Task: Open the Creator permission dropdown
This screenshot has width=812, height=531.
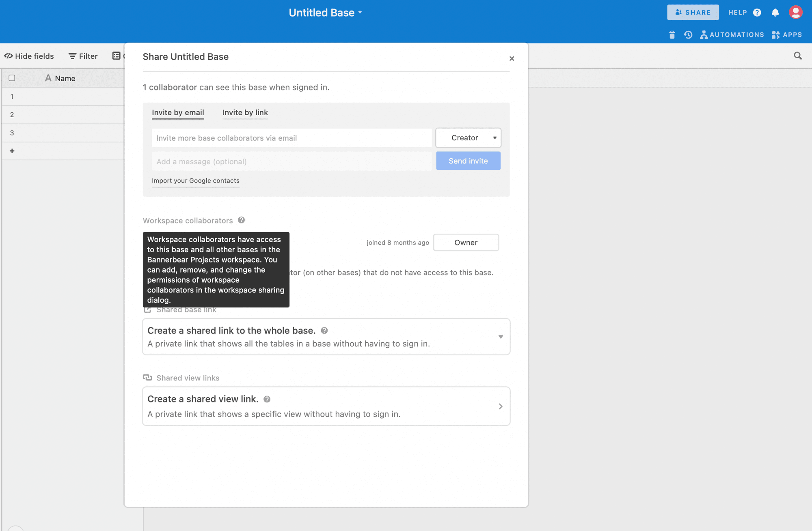Action: pos(468,138)
